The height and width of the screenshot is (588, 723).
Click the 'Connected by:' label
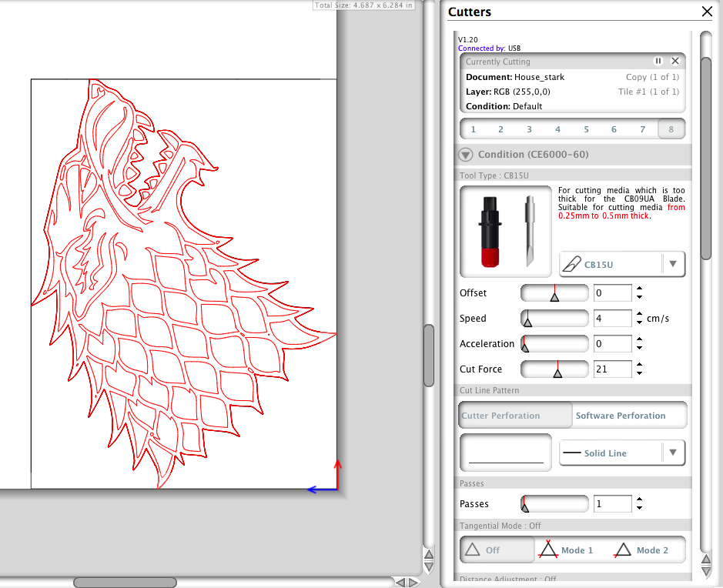point(481,48)
